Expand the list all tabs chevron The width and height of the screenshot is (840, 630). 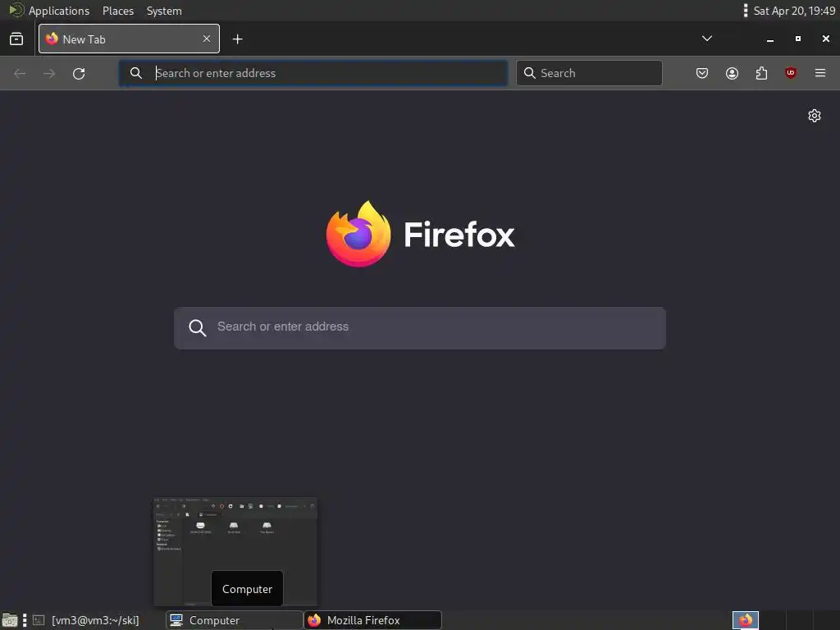click(x=706, y=39)
